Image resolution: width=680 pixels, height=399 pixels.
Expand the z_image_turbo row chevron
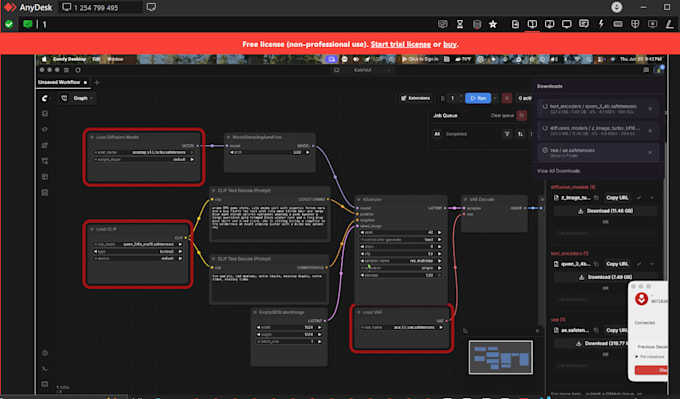(x=652, y=198)
